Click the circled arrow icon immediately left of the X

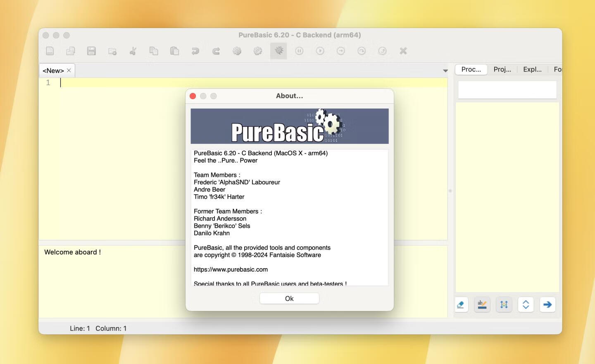coord(383,51)
